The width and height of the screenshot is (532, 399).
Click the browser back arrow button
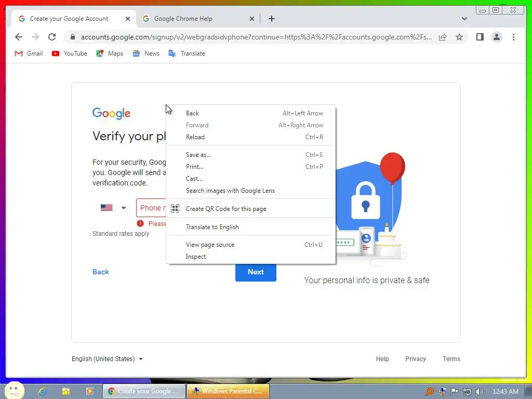point(19,37)
